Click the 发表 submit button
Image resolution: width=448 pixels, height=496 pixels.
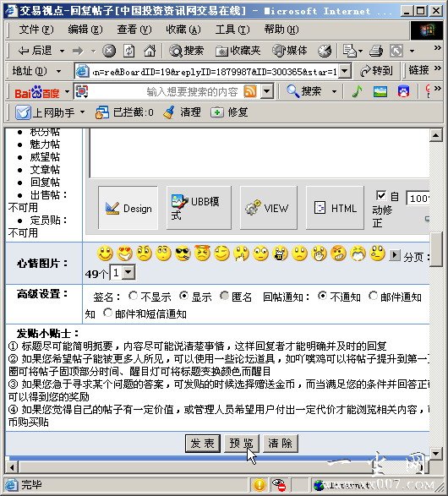pyautogui.click(x=203, y=444)
